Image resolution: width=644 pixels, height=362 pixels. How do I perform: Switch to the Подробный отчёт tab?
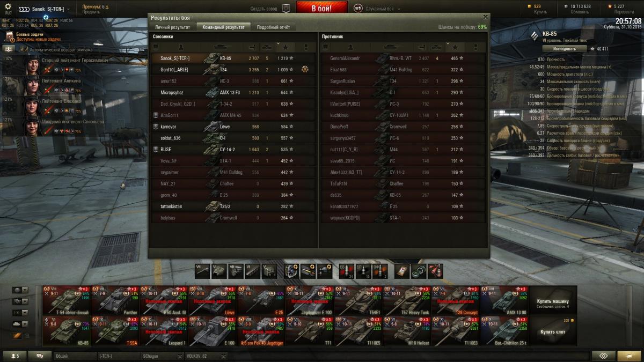click(274, 27)
